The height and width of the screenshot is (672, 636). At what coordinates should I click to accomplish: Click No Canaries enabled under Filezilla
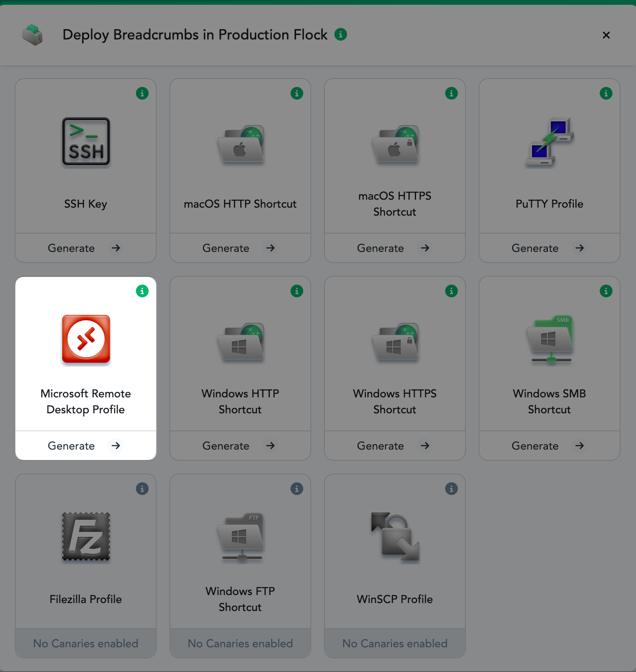click(x=86, y=643)
